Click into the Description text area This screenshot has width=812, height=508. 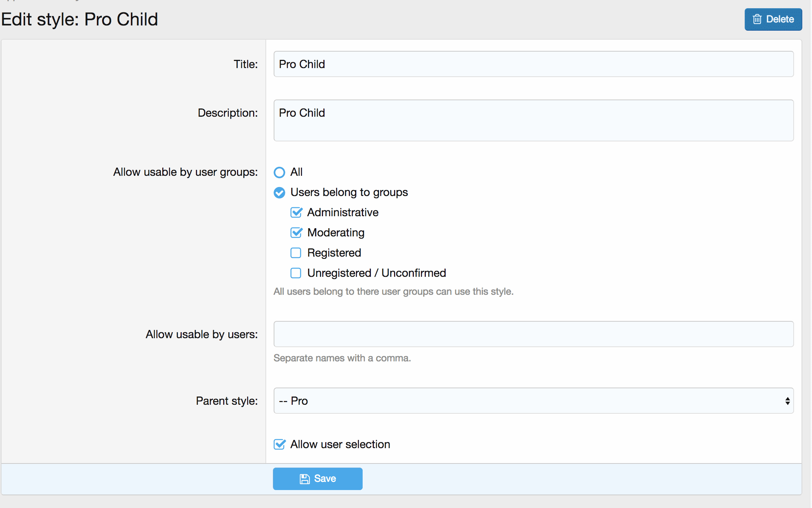click(533, 120)
